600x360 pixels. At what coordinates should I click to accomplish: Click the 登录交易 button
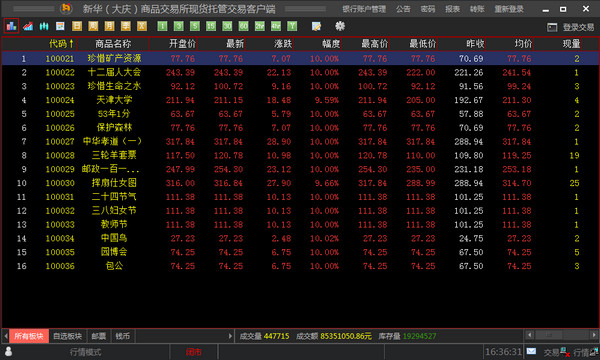pos(578,27)
